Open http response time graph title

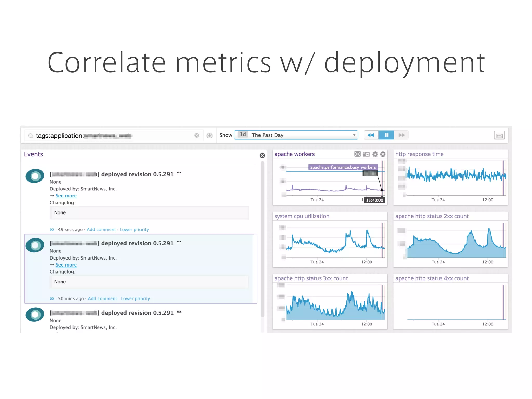coord(419,154)
